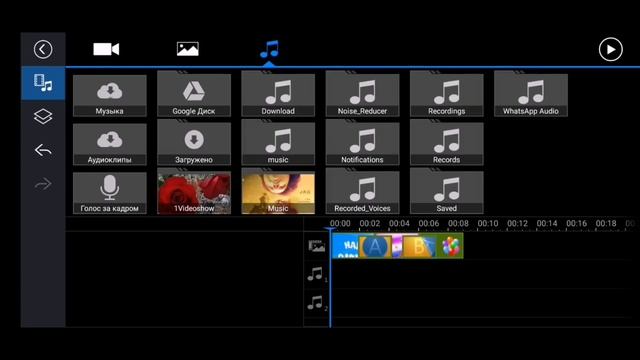Undo the last action

coord(43,150)
